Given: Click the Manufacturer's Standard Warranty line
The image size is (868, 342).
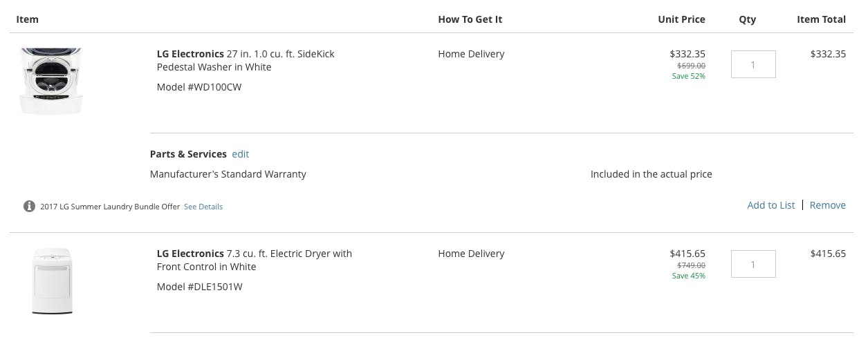Looking at the screenshot, I should coord(228,174).
